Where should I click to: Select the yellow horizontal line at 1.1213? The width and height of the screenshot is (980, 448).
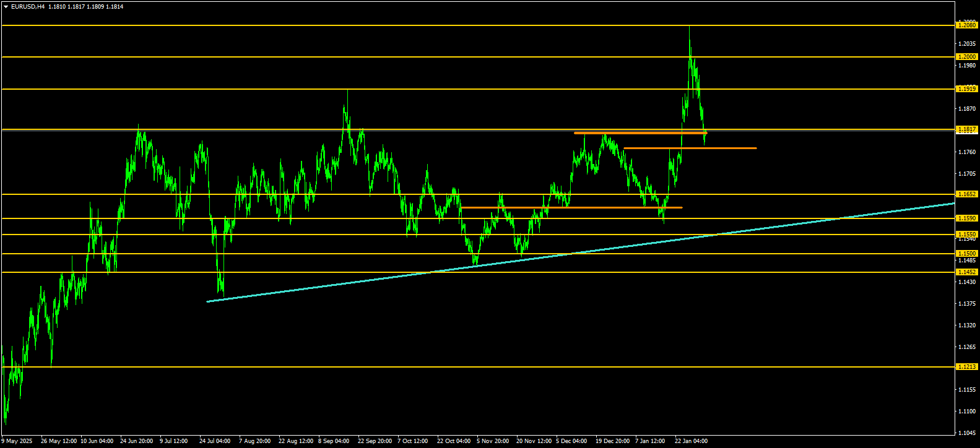(477, 367)
